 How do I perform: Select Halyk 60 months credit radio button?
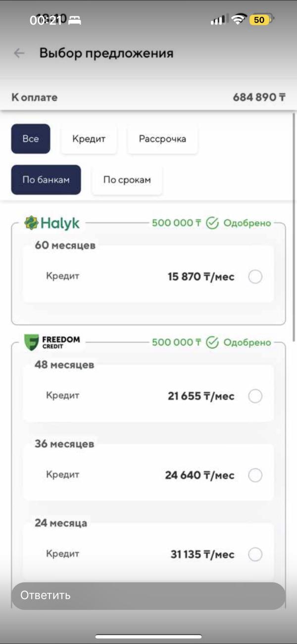click(255, 277)
